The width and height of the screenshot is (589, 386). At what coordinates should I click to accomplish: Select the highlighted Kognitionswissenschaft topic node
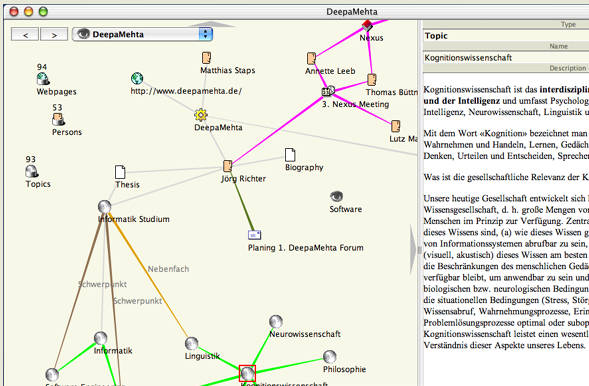point(248,373)
